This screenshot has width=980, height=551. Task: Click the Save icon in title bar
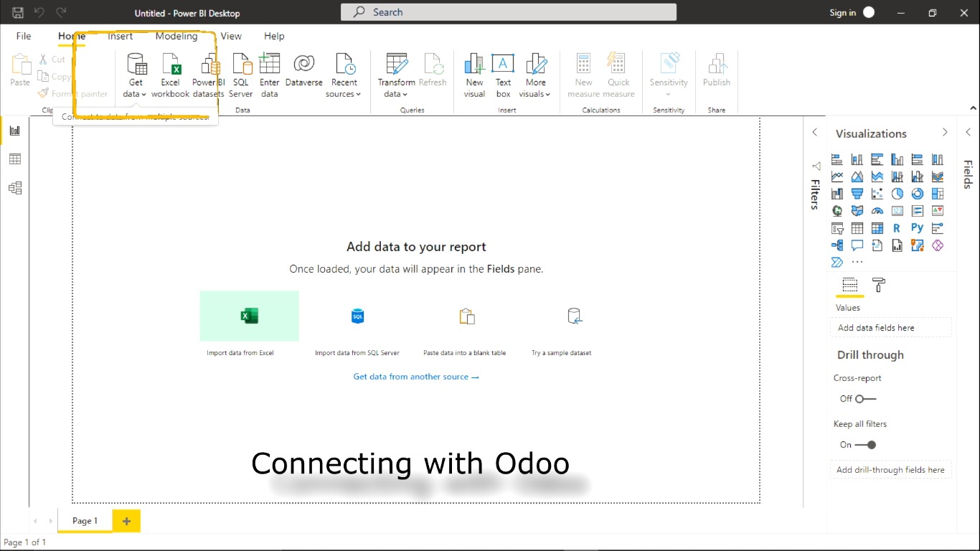(x=19, y=12)
